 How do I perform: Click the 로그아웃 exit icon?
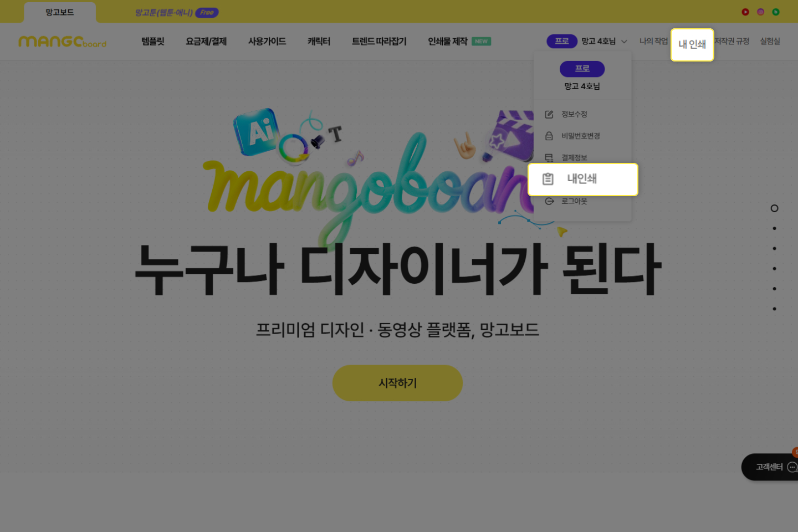(x=549, y=201)
